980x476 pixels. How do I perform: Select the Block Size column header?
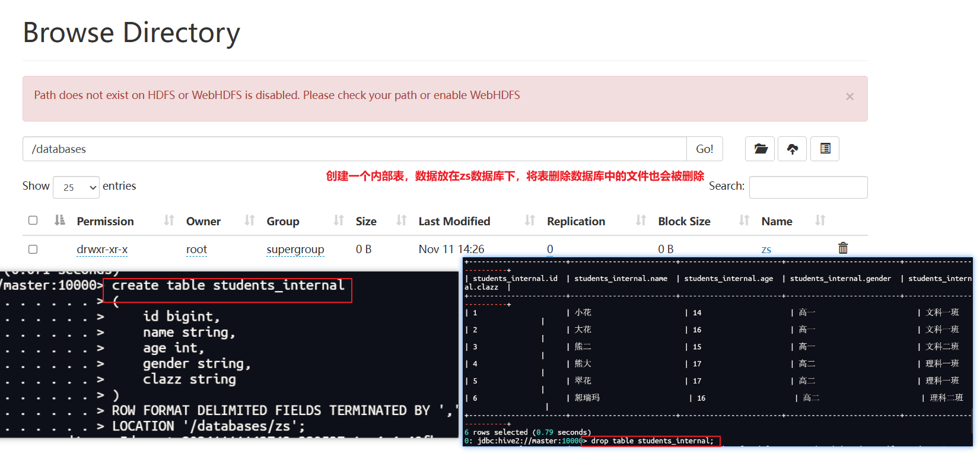[684, 221]
